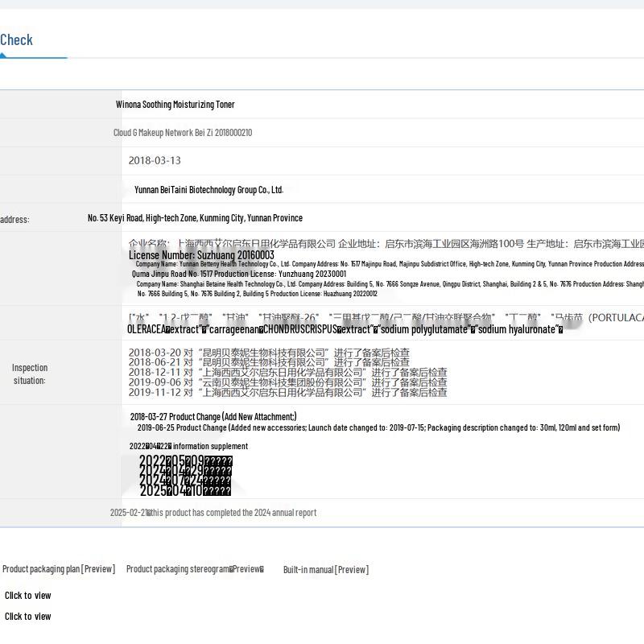Image resolution: width=644 pixels, height=644 pixels.
Task: Click the filing number ending in 2018000210
Action: coord(182,133)
